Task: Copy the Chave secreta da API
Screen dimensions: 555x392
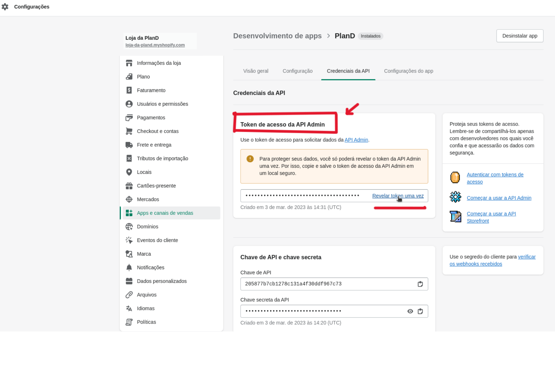Action: pyautogui.click(x=420, y=311)
